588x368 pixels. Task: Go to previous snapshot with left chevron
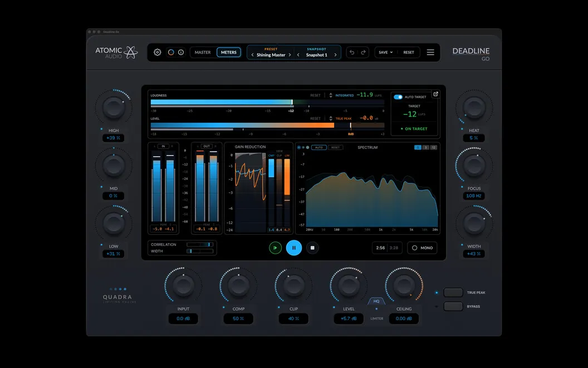[298, 55]
